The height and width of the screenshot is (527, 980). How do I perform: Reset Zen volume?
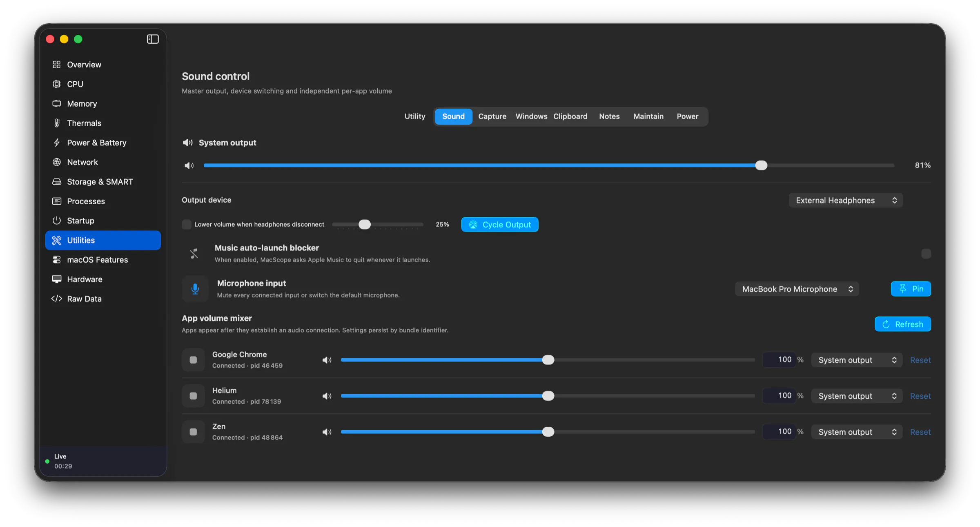tap(920, 432)
